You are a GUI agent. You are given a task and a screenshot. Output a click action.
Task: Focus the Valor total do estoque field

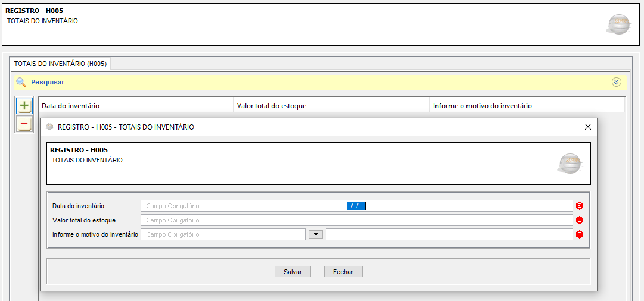click(x=356, y=220)
